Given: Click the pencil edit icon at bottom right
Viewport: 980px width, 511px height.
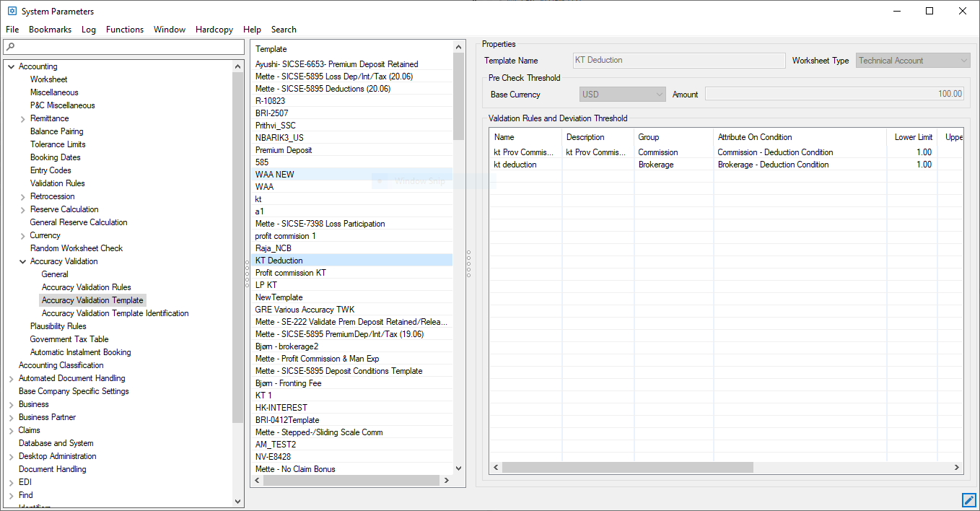Looking at the screenshot, I should (968, 499).
